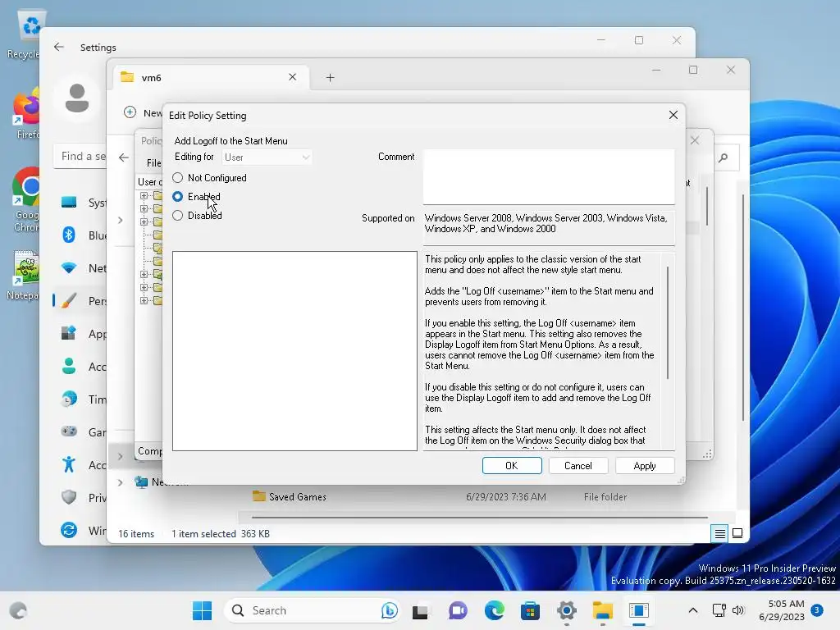Switch File Explorer to large icons view
Screen dimensions: 840x630
pos(737,533)
